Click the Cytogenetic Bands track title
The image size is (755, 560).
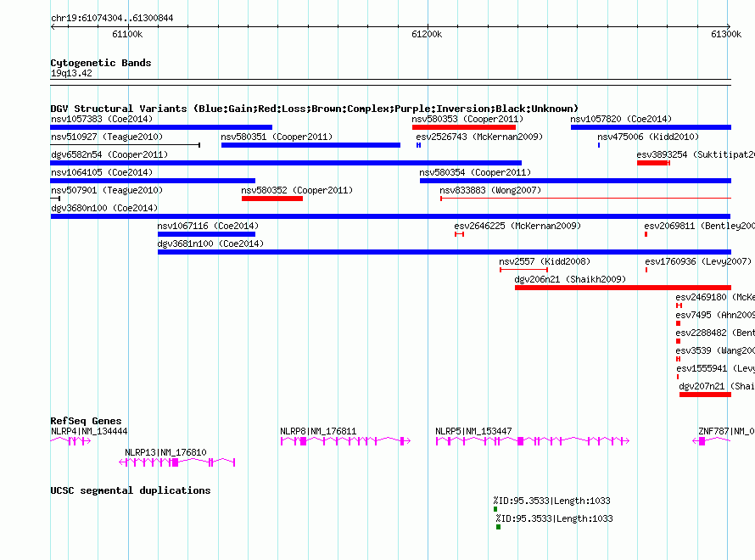coord(101,63)
